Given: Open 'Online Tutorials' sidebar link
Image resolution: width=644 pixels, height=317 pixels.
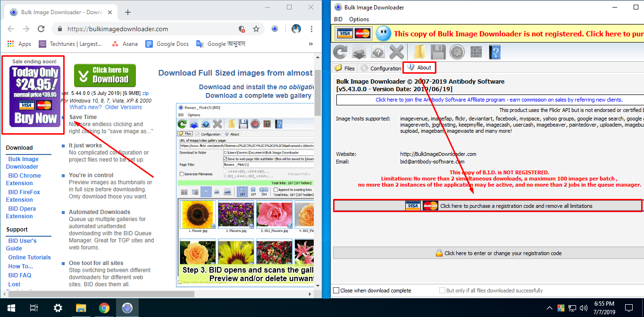Looking at the screenshot, I should pyautogui.click(x=29, y=257).
